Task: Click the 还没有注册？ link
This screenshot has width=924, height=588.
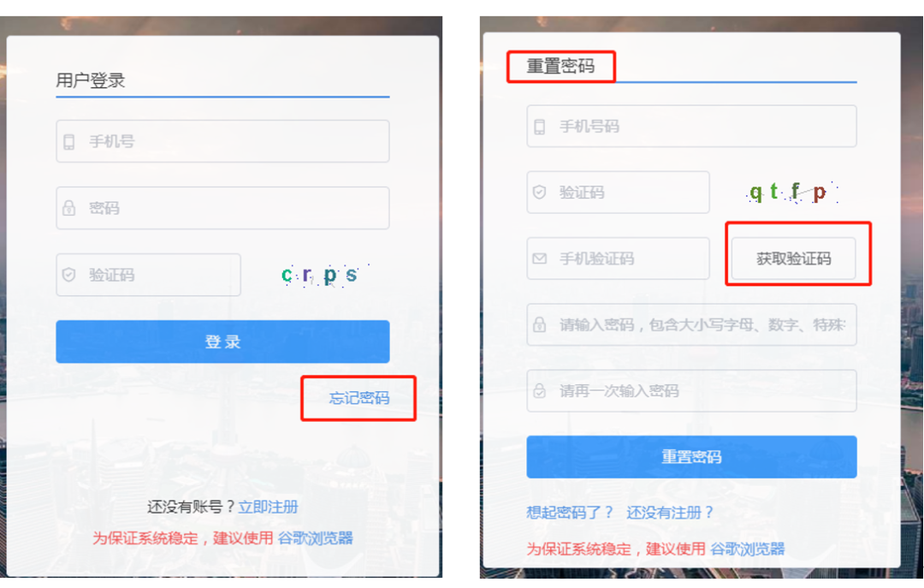Action: [x=670, y=513]
